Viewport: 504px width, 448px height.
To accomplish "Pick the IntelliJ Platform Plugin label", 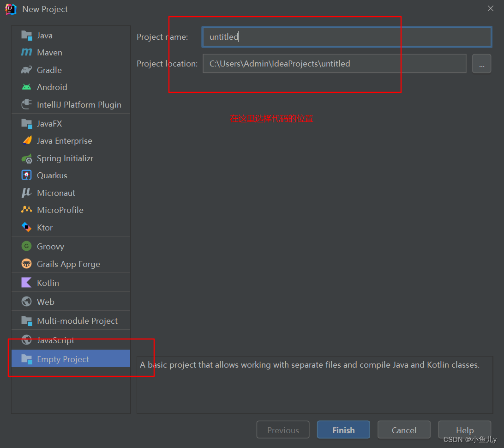I will 79,104.
